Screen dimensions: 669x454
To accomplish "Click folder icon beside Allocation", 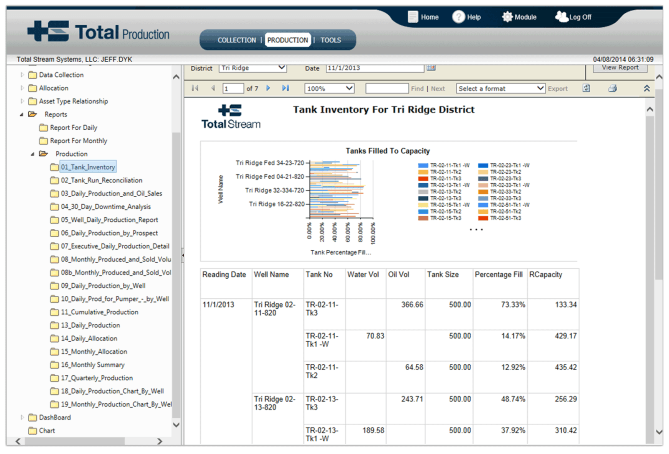I will 32,88.
